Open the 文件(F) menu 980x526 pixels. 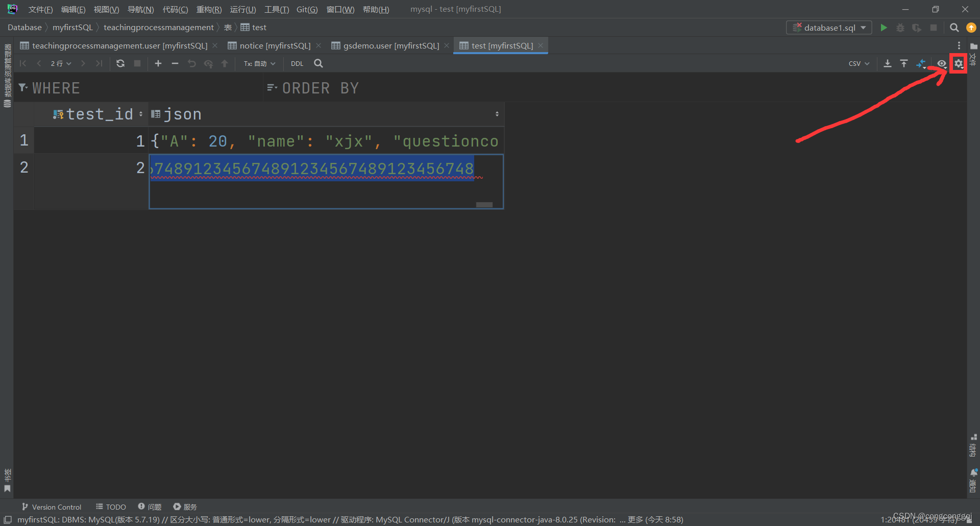coord(40,9)
